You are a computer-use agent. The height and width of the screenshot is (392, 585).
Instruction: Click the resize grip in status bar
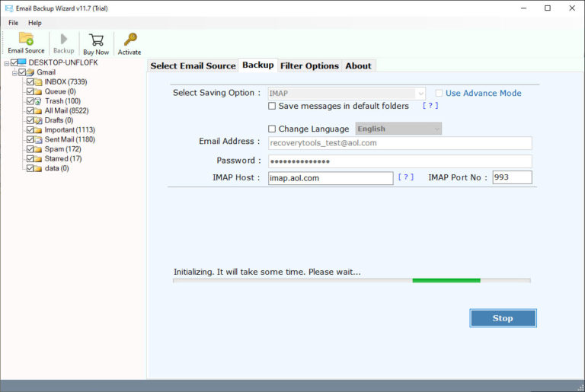tap(580, 387)
